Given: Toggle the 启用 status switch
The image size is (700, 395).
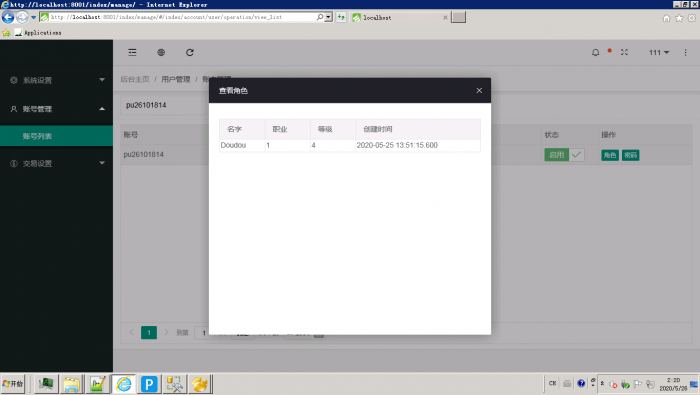Looking at the screenshot, I should point(564,155).
